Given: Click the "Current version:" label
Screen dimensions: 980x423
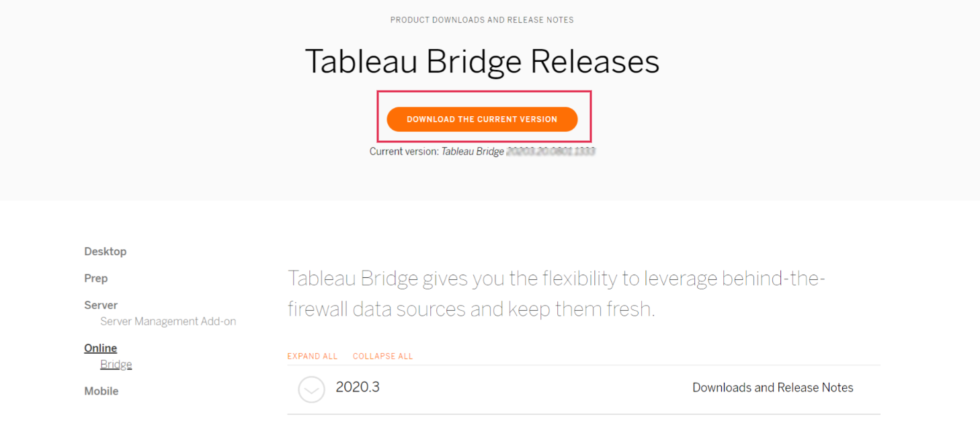Looking at the screenshot, I should coord(404,152).
